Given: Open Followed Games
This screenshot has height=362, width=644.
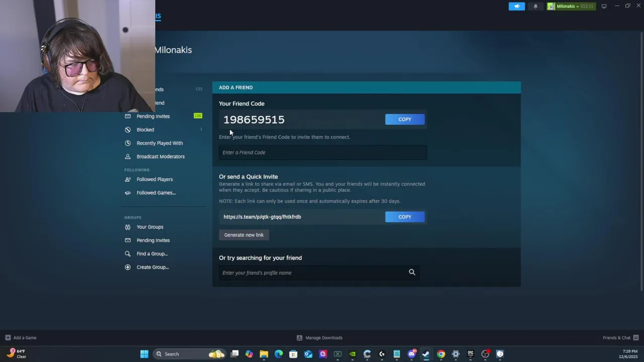Looking at the screenshot, I should click(x=156, y=193).
